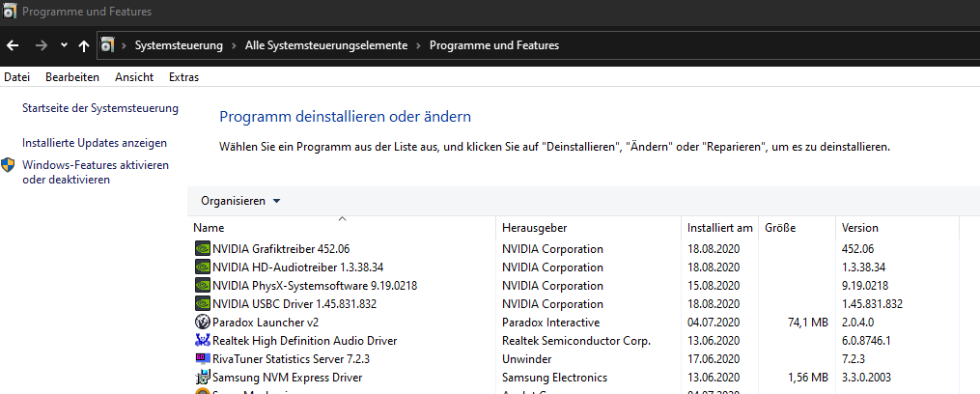Select the Systemsteuerung breadcrumb

[x=179, y=45]
